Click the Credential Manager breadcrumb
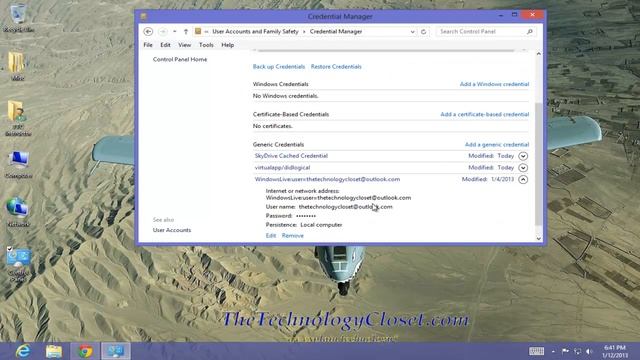The width and height of the screenshot is (640, 360). coord(336,31)
